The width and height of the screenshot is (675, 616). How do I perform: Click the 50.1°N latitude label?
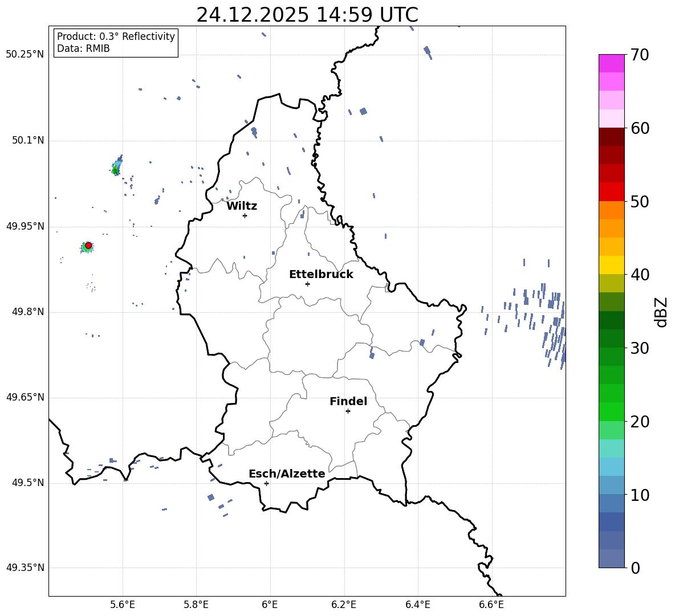tap(28, 141)
